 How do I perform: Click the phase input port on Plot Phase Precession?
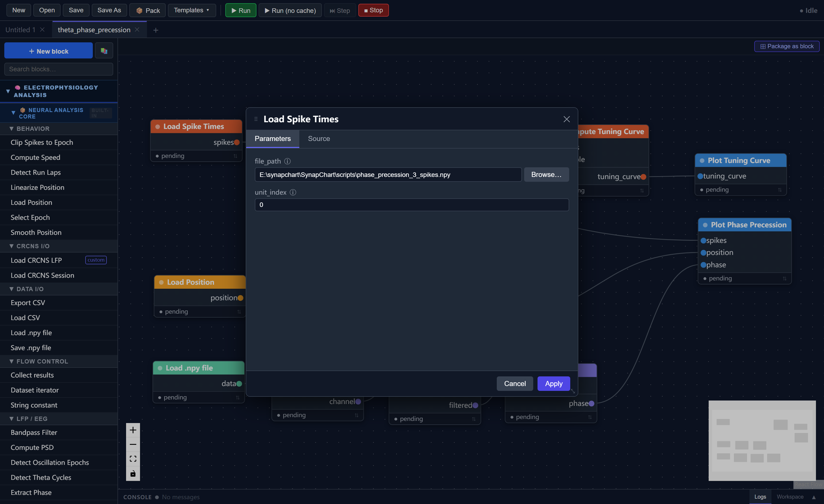[703, 265]
